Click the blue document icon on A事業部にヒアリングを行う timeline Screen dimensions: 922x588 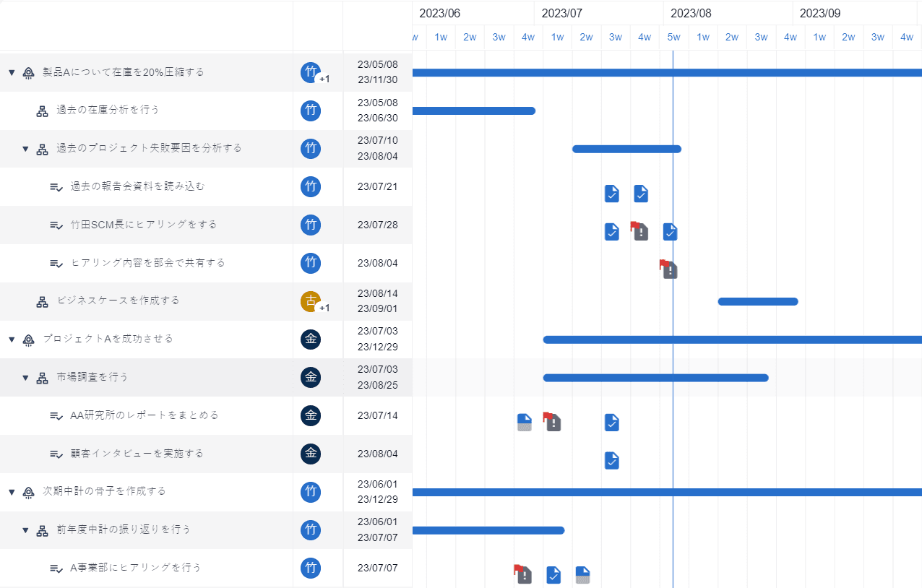click(x=582, y=574)
